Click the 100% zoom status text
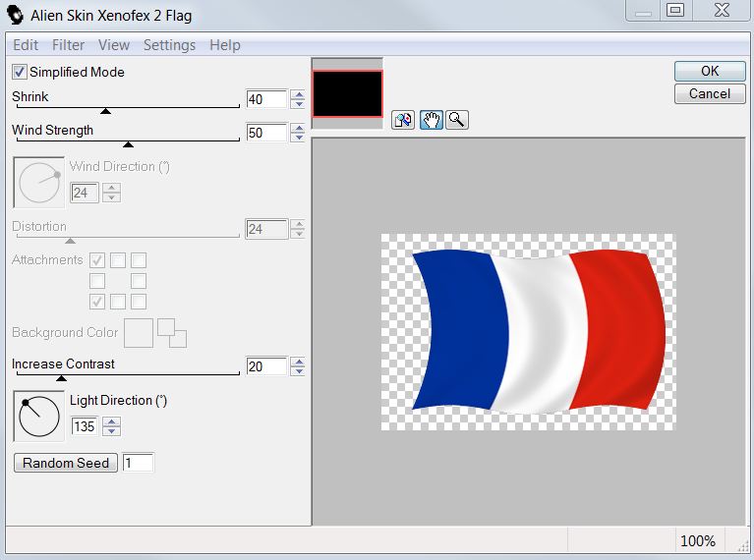The width and height of the screenshot is (754, 560). pyautogui.click(x=698, y=541)
